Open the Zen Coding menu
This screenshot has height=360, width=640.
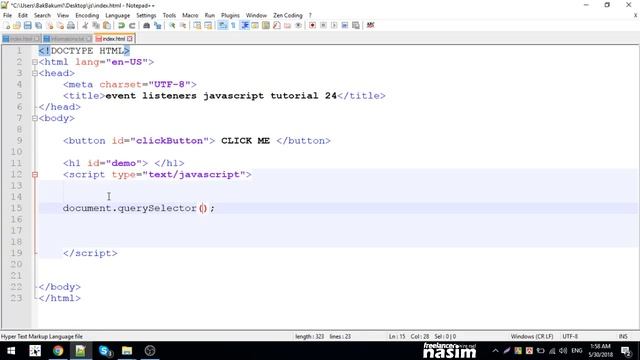pyautogui.click(x=288, y=16)
